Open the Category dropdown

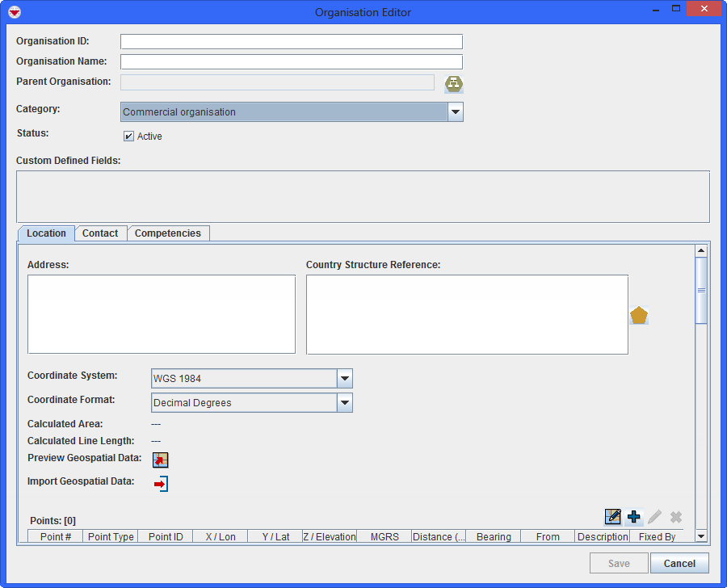click(455, 112)
